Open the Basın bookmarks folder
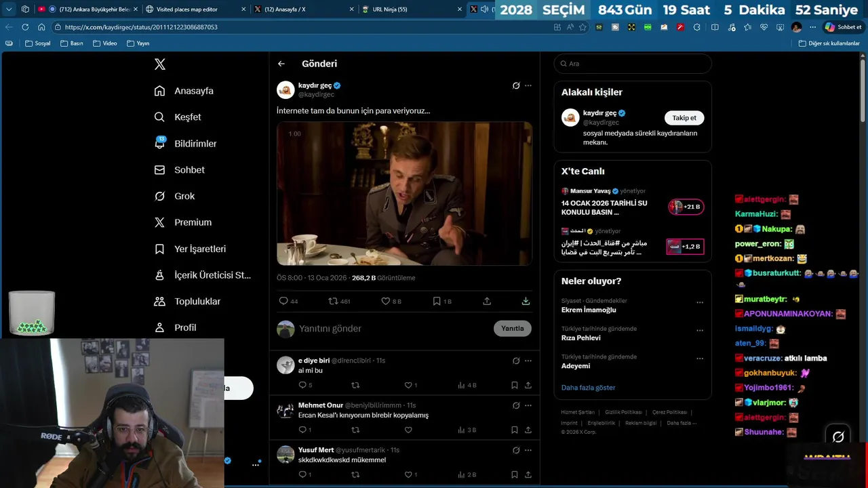The width and height of the screenshot is (868, 488). 71,43
